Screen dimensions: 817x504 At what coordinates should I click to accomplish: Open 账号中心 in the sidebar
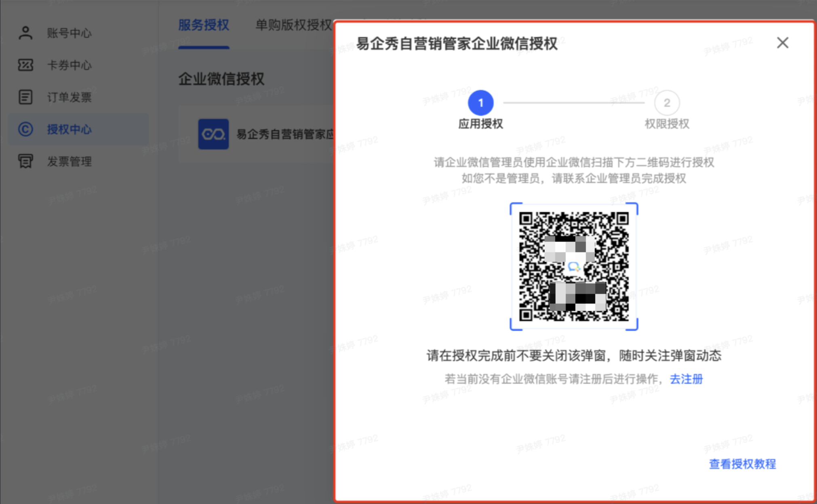69,33
